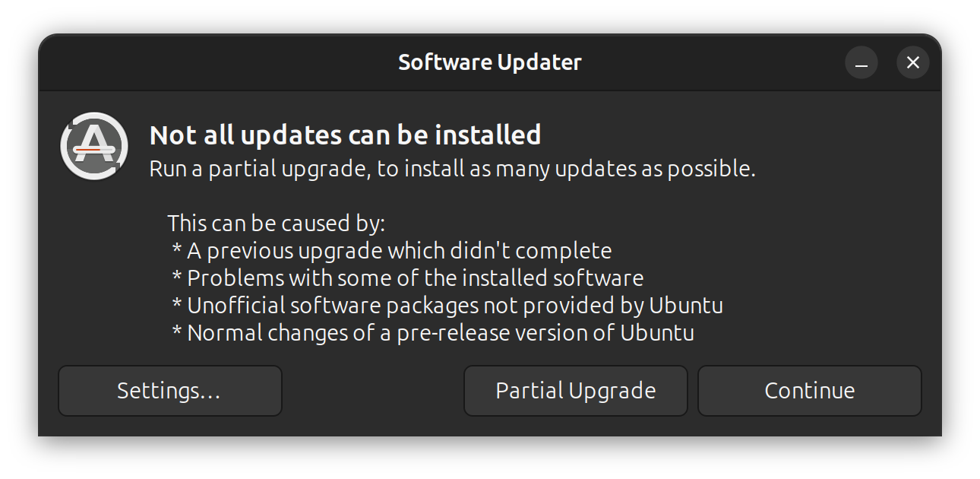The image size is (980, 479).
Task: Click the Software Updater app icon
Action: (94, 146)
